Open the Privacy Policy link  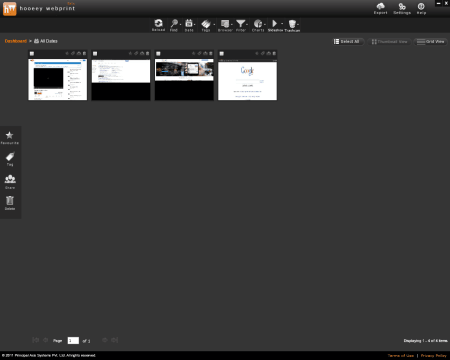pos(433,356)
